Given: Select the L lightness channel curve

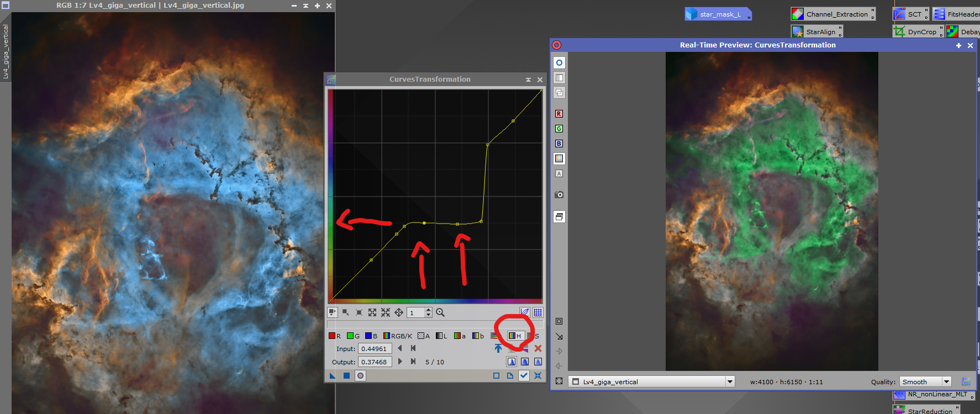Looking at the screenshot, I should [x=442, y=336].
